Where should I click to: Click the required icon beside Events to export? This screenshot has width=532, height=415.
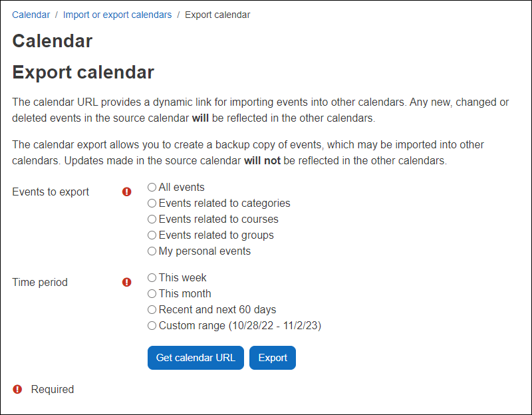126,192
